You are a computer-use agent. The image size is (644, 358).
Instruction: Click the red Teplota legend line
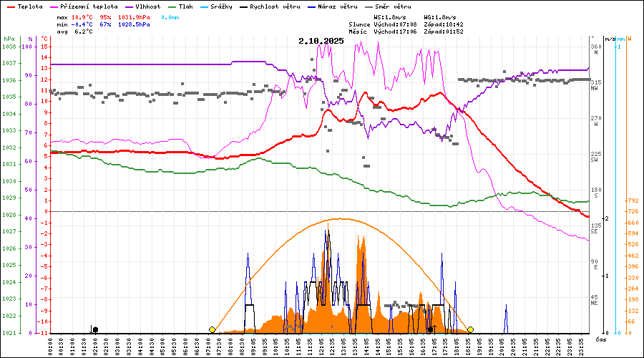pyautogui.click(x=11, y=6)
